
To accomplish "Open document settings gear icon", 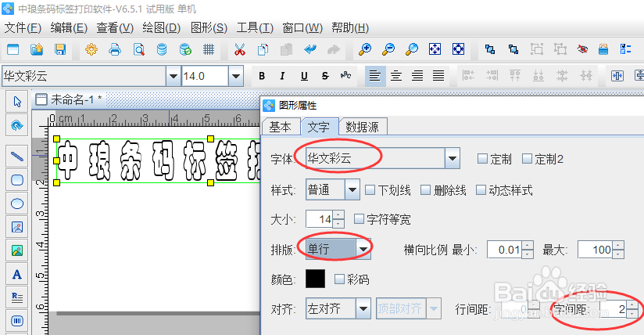I will pos(91,50).
